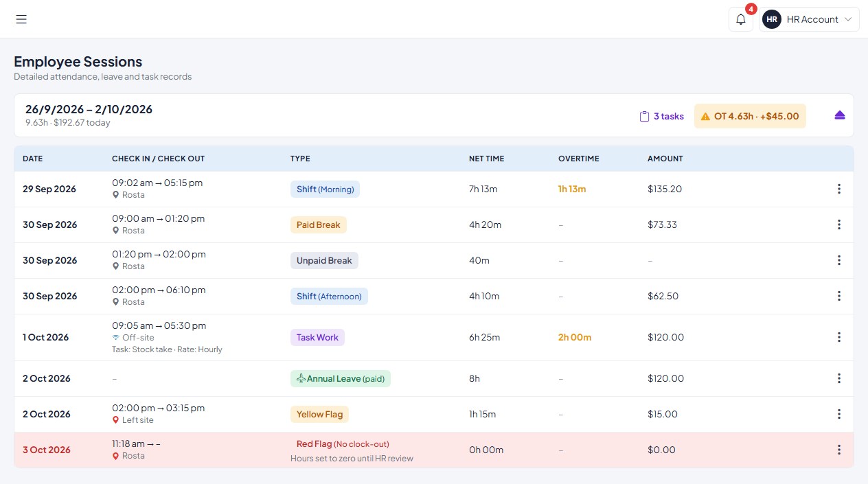Open the 3 tasks link
Viewport: 868px width, 484px height.
click(x=662, y=116)
